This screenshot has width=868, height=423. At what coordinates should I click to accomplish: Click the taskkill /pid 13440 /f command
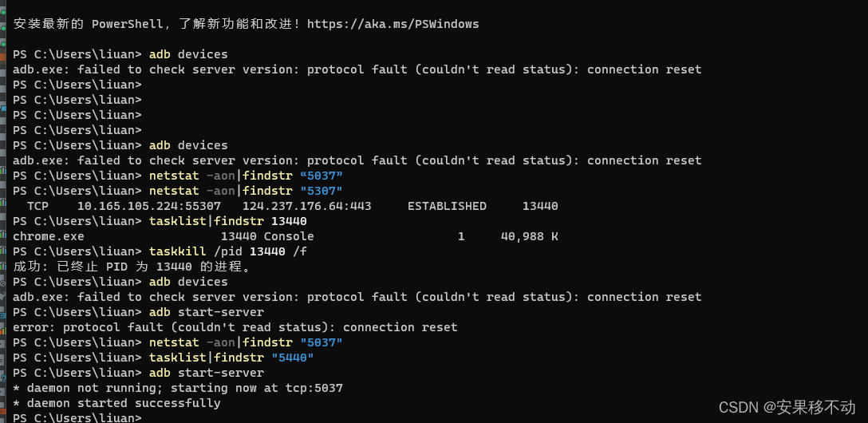228,252
